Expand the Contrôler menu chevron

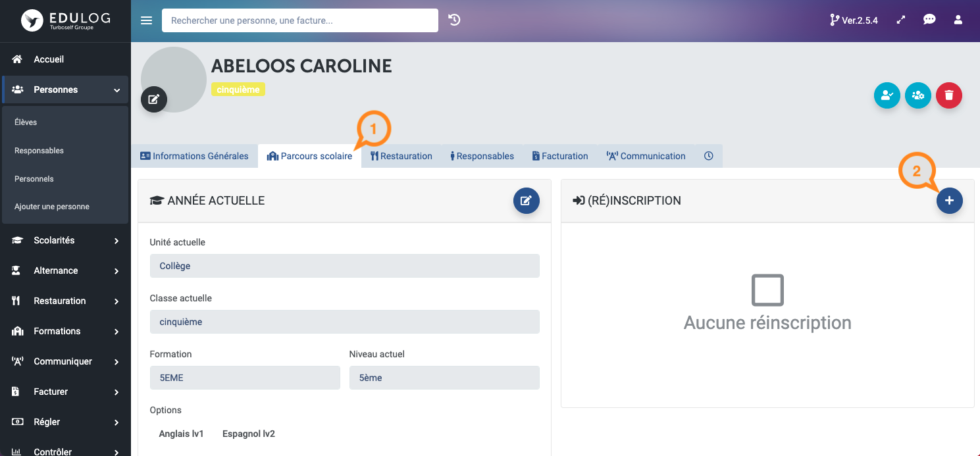point(116,451)
